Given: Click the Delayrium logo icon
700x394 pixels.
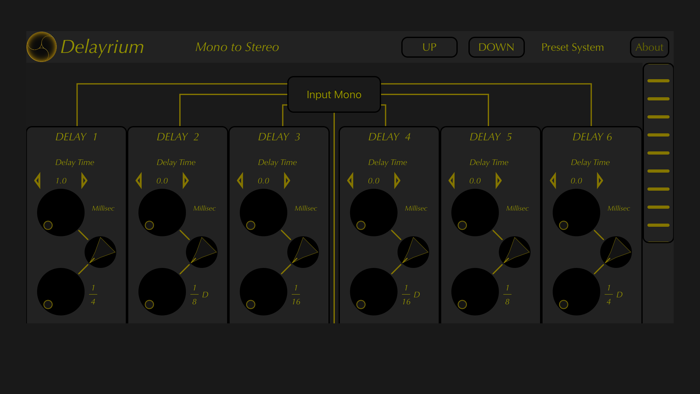Looking at the screenshot, I should point(41,47).
